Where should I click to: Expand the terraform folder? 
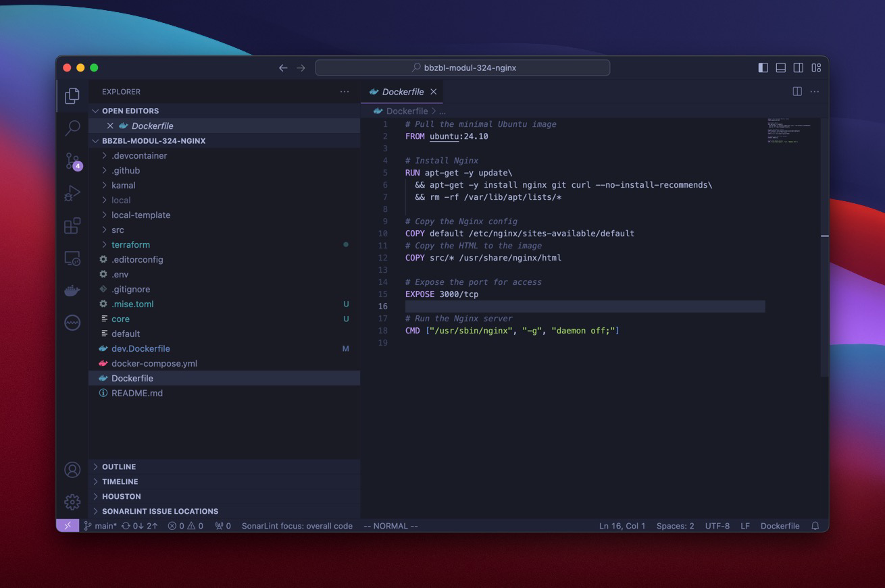click(x=130, y=244)
